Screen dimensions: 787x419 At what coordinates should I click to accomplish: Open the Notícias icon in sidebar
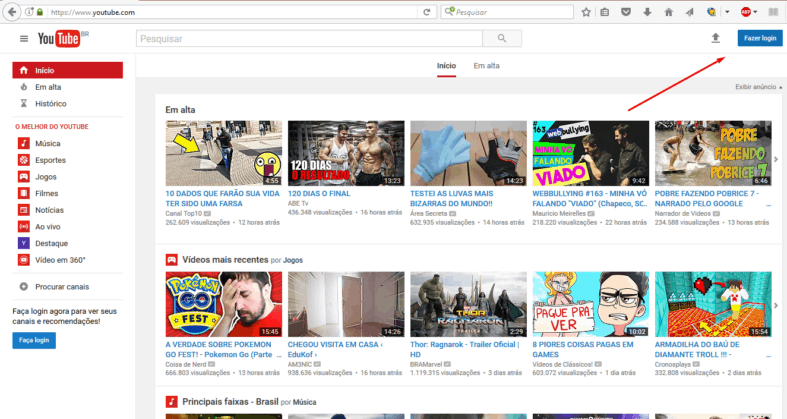24,210
